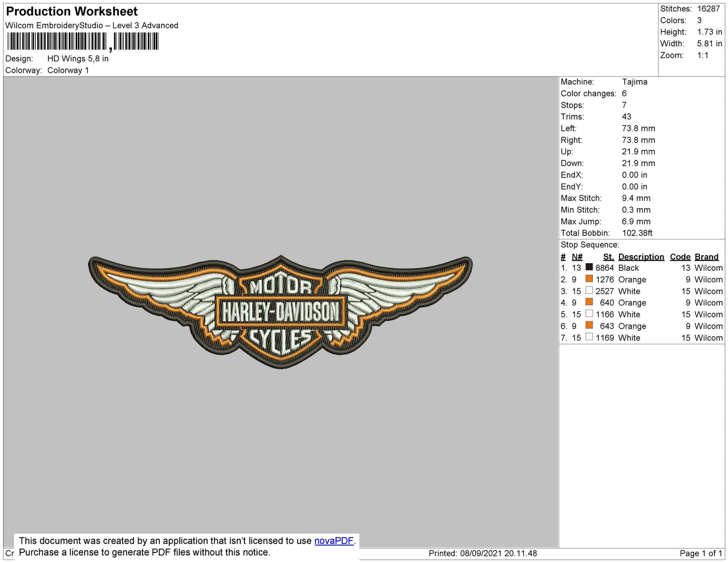Select the 'Left:' label
The height and width of the screenshot is (563, 728).
tap(569, 129)
